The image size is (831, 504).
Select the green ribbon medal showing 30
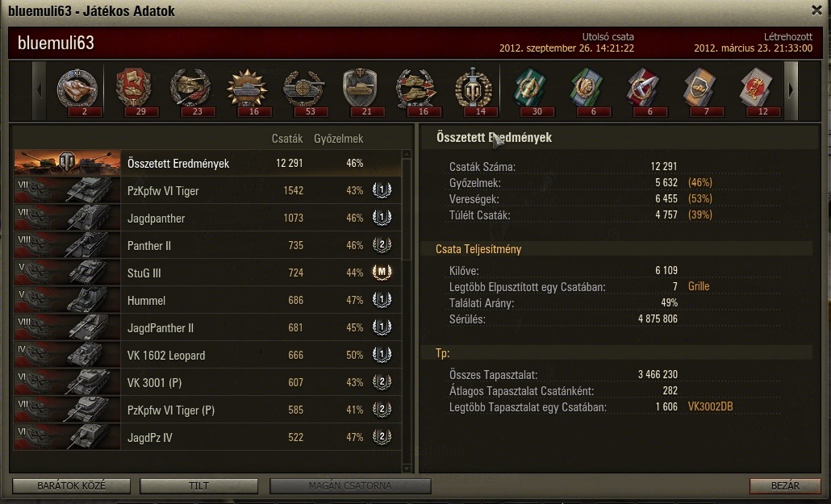(x=531, y=90)
